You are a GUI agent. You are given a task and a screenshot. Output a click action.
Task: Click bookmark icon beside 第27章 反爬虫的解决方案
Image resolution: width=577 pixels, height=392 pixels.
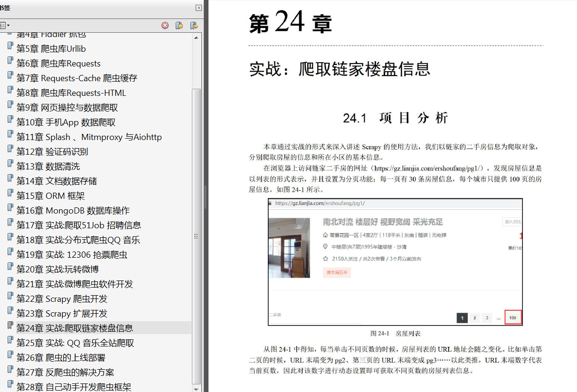tap(10, 370)
